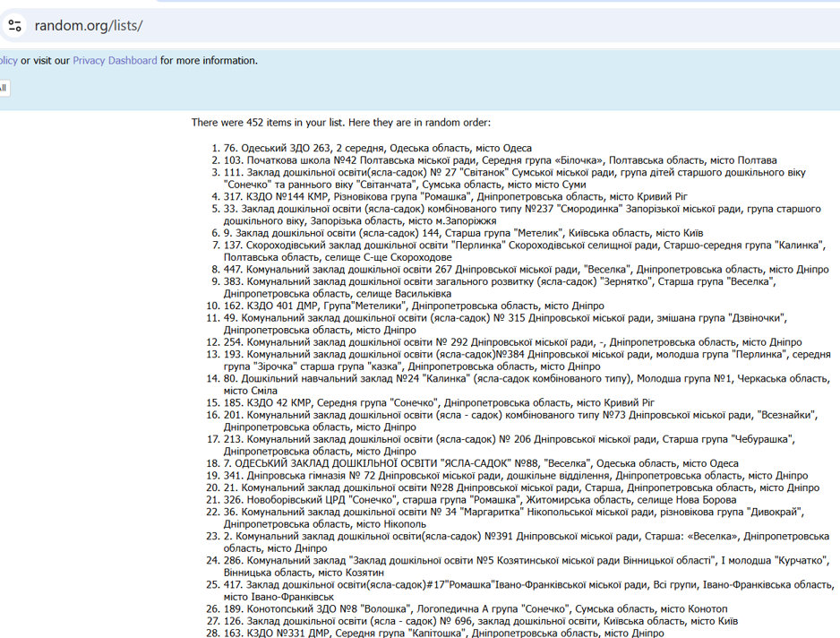This screenshot has height=638, width=840.
Task: Select entry 383 mentioning "Зернятко"
Action: click(x=500, y=288)
